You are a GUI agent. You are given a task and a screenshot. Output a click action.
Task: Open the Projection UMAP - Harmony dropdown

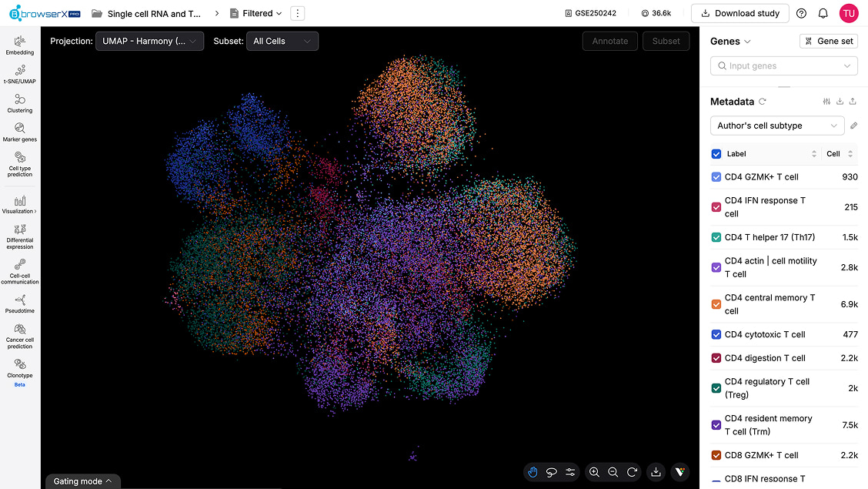pos(149,41)
